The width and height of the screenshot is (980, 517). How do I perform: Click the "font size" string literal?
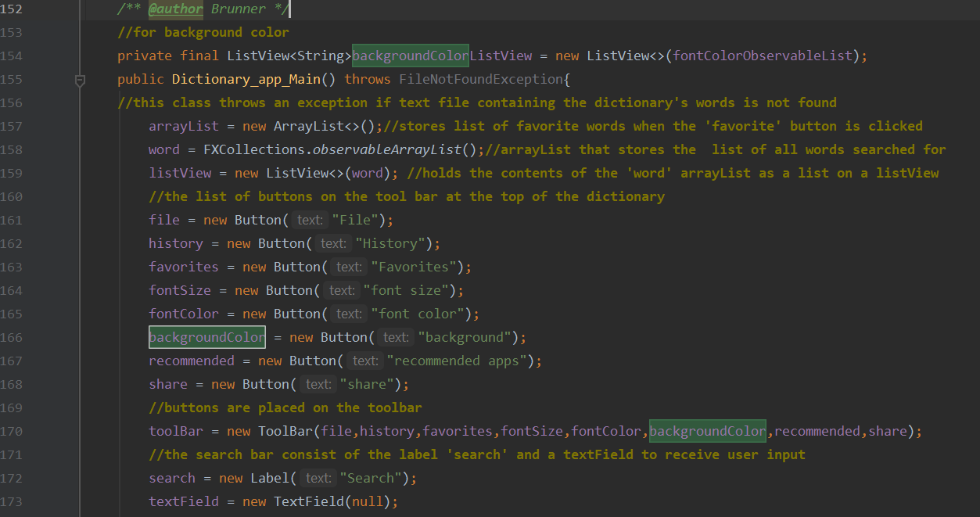pos(407,290)
